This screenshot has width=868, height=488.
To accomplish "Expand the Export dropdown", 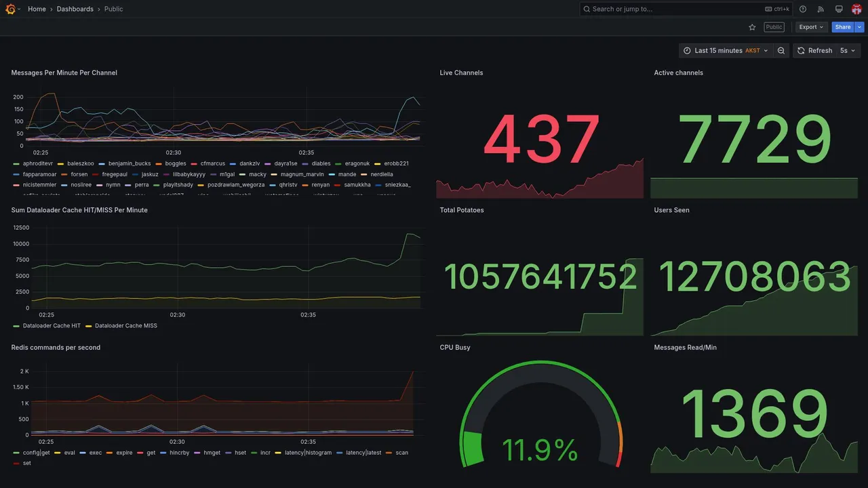I will pyautogui.click(x=812, y=27).
